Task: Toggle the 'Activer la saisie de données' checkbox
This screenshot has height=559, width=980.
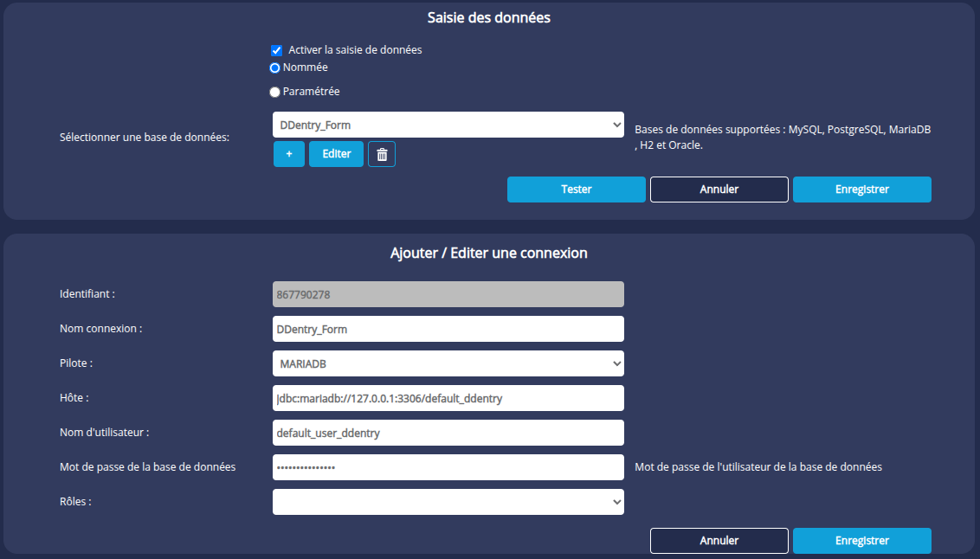Action: pos(277,50)
